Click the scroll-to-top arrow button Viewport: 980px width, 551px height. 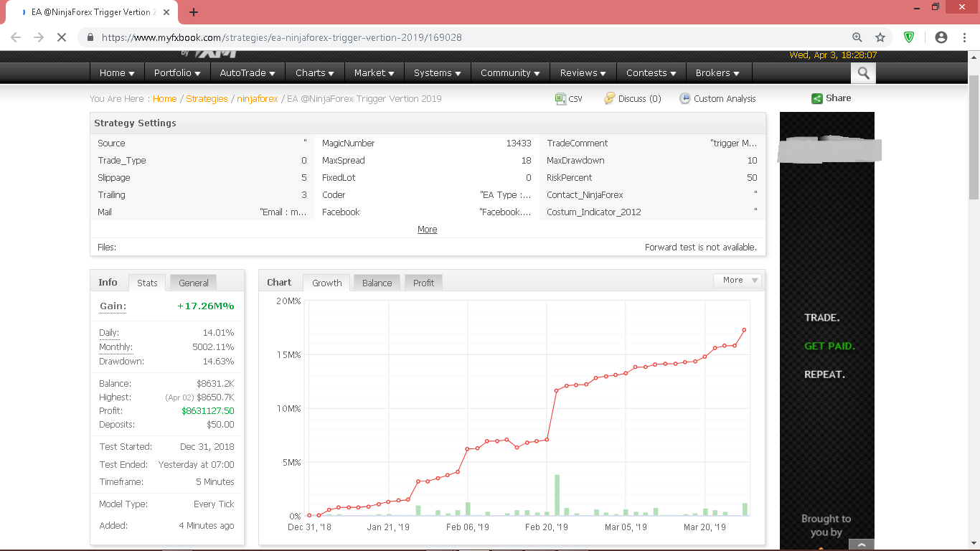click(862, 545)
